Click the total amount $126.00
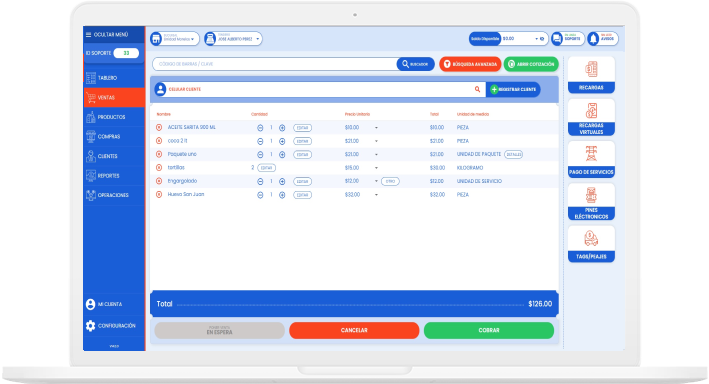 (540, 304)
